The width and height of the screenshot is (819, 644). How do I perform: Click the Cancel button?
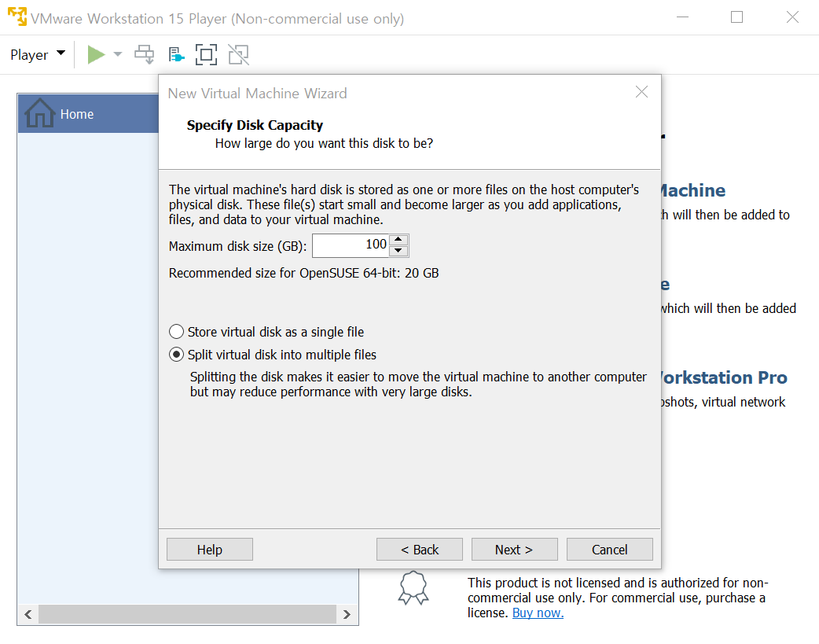coord(610,550)
